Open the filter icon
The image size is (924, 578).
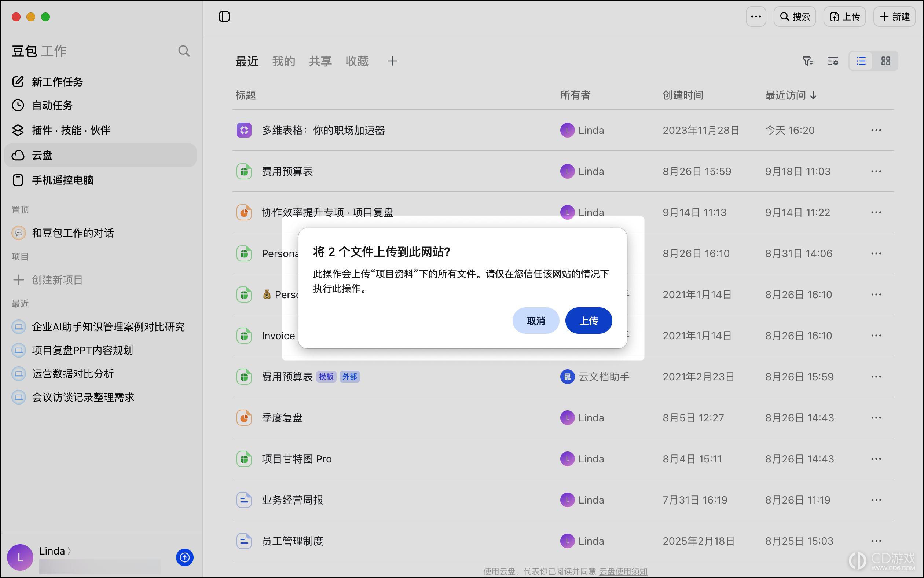click(x=808, y=61)
